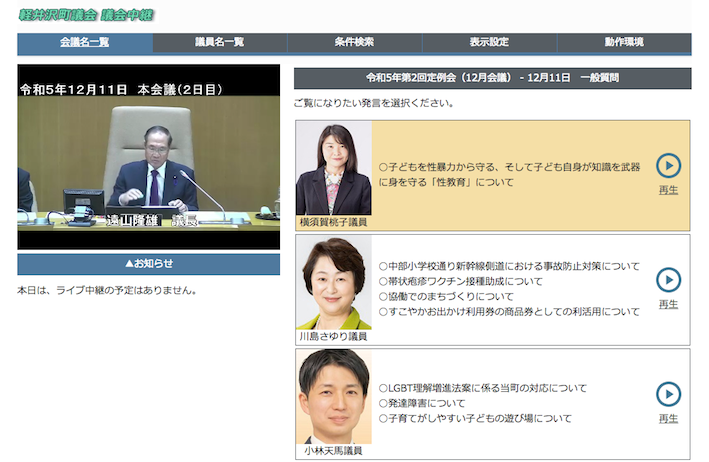Click the 本会議(2日目) video preview

pyautogui.click(x=148, y=157)
